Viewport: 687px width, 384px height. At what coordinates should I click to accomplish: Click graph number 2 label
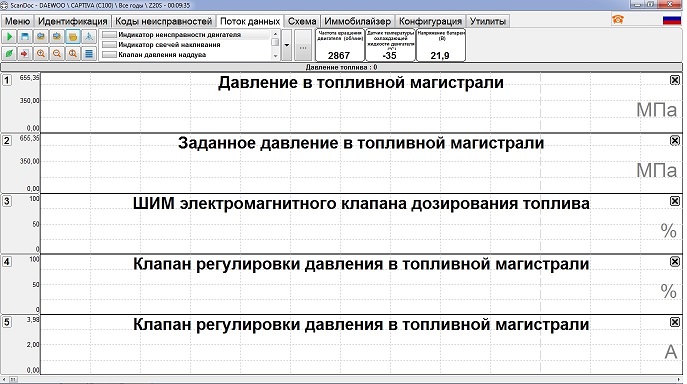click(x=7, y=141)
